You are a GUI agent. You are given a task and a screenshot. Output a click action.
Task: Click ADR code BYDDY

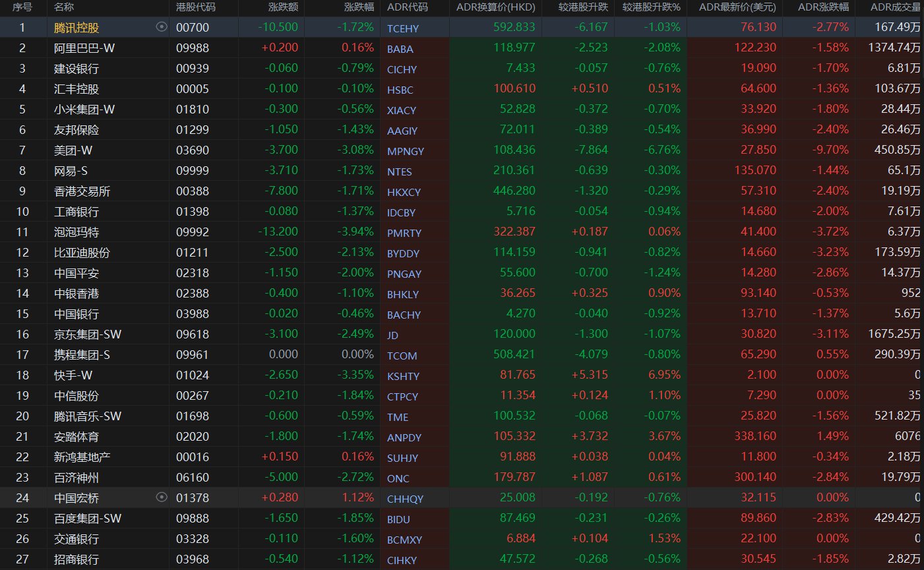[404, 253]
